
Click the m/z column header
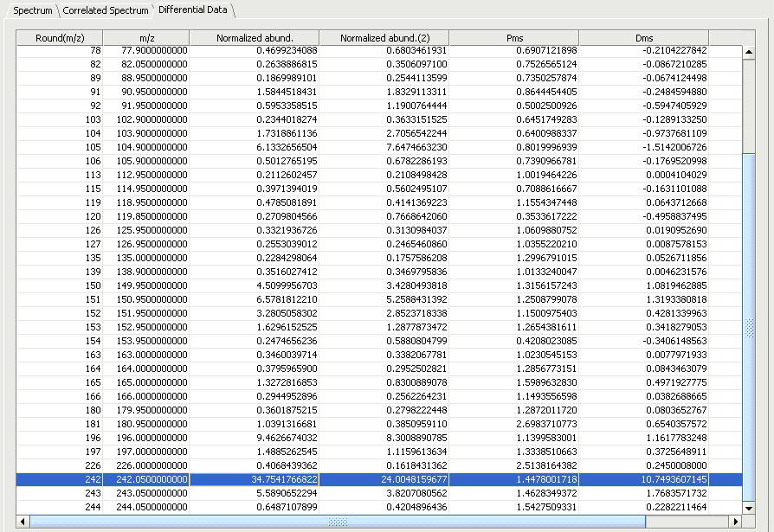(145, 38)
